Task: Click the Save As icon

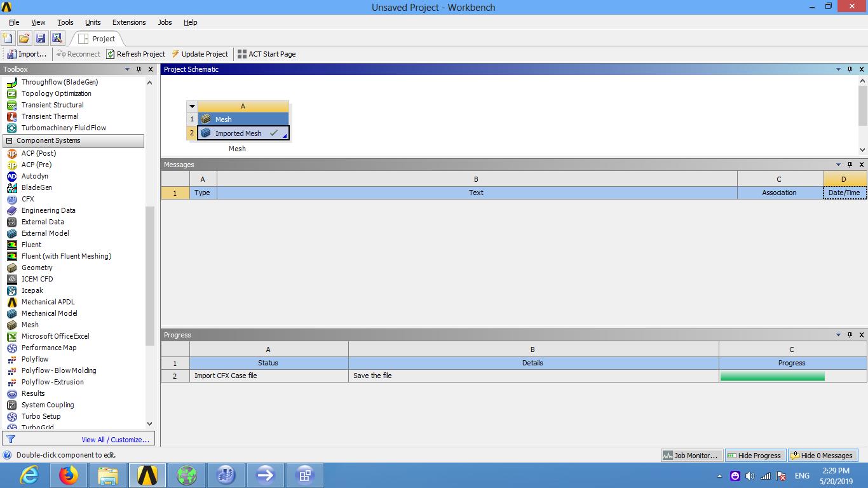Action: 57,38
